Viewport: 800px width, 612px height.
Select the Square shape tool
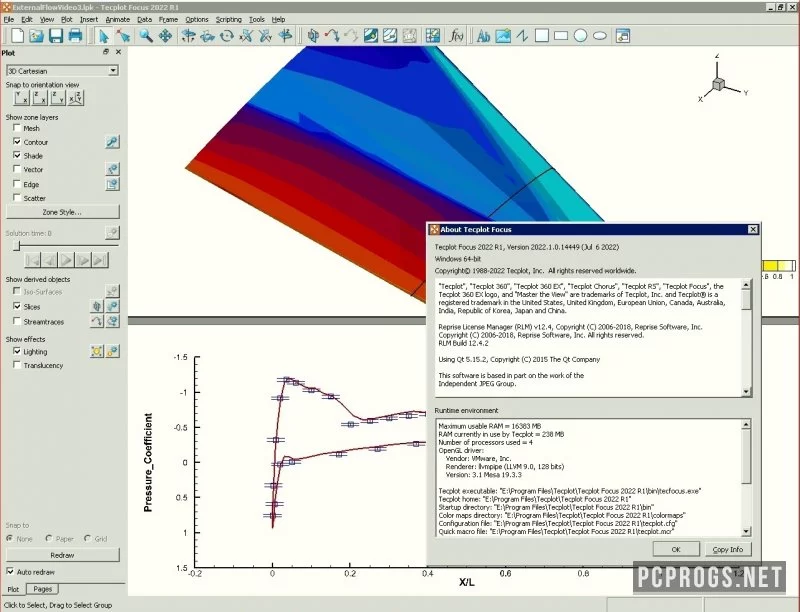coord(541,36)
